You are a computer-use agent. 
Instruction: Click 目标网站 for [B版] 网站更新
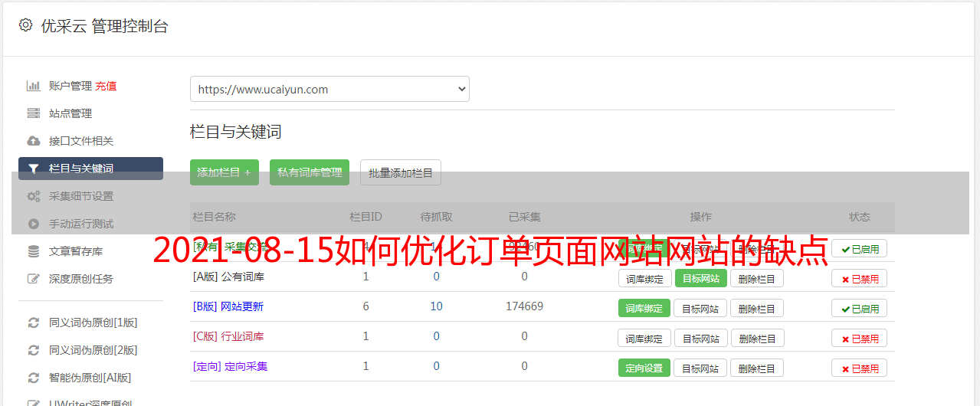click(701, 308)
